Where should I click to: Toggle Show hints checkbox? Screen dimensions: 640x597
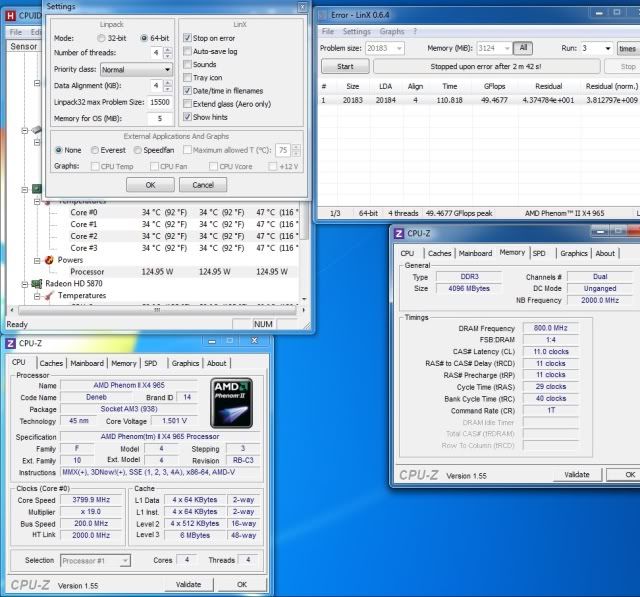[x=187, y=117]
